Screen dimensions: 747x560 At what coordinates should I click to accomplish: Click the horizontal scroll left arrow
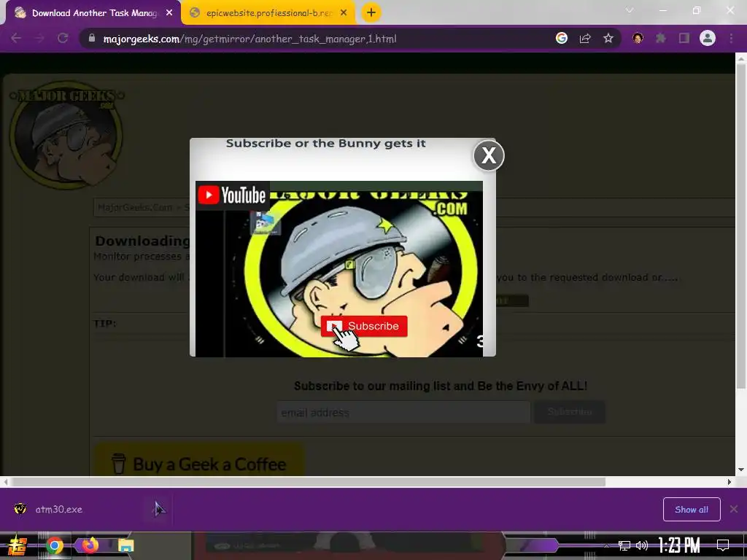(x=5, y=482)
